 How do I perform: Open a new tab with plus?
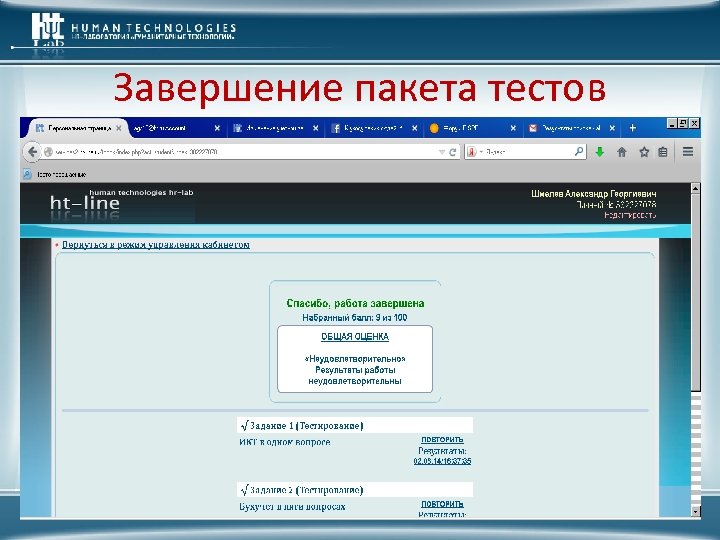coord(633,128)
